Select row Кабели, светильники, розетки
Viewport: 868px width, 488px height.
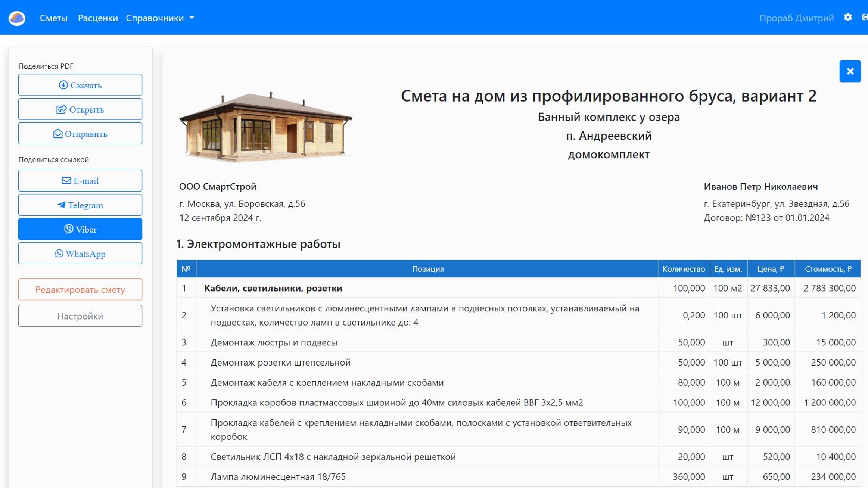point(273,288)
